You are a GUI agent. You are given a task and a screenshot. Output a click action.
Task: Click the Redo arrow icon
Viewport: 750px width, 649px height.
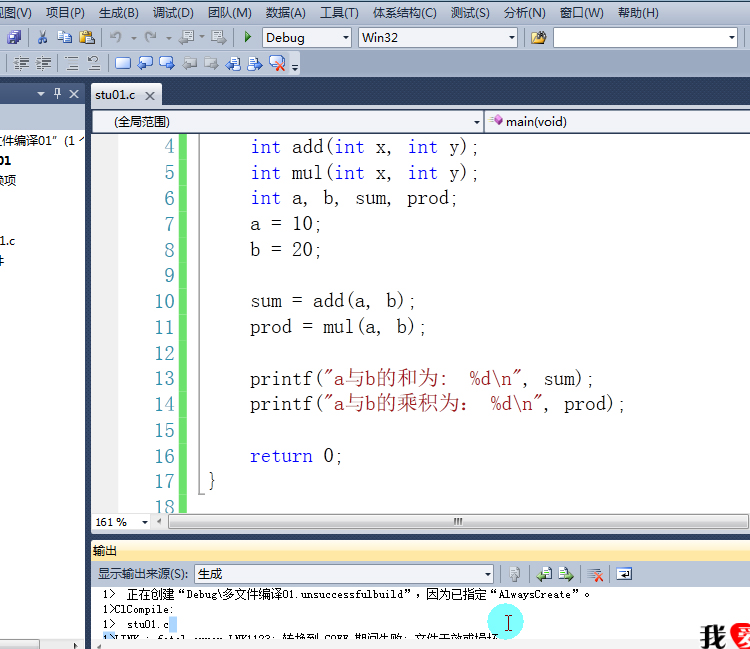(151, 37)
